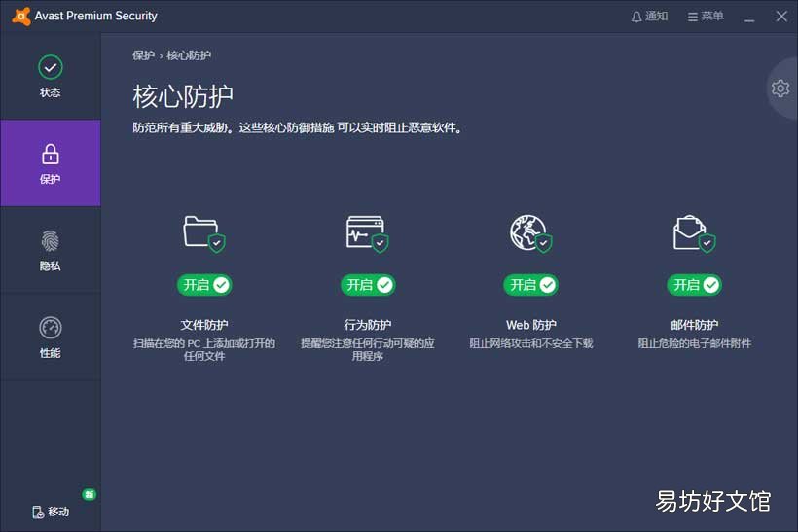The height and width of the screenshot is (532, 798).
Task: Click the Web 防护 label
Action: pos(530,325)
